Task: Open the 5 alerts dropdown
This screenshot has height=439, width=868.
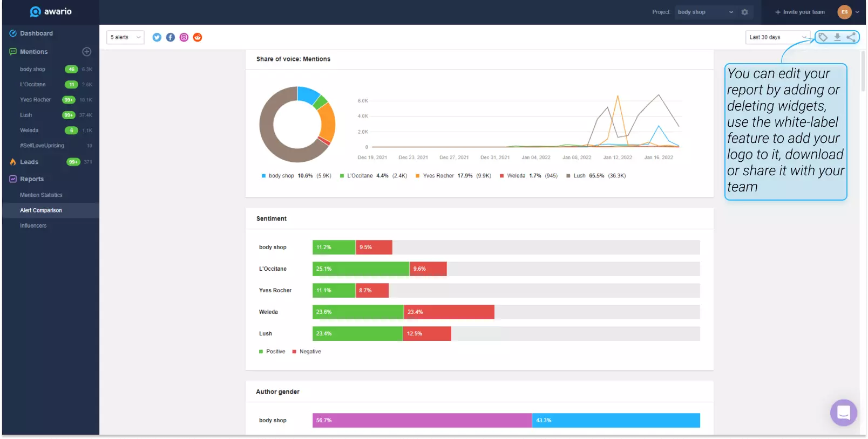Action: (125, 37)
